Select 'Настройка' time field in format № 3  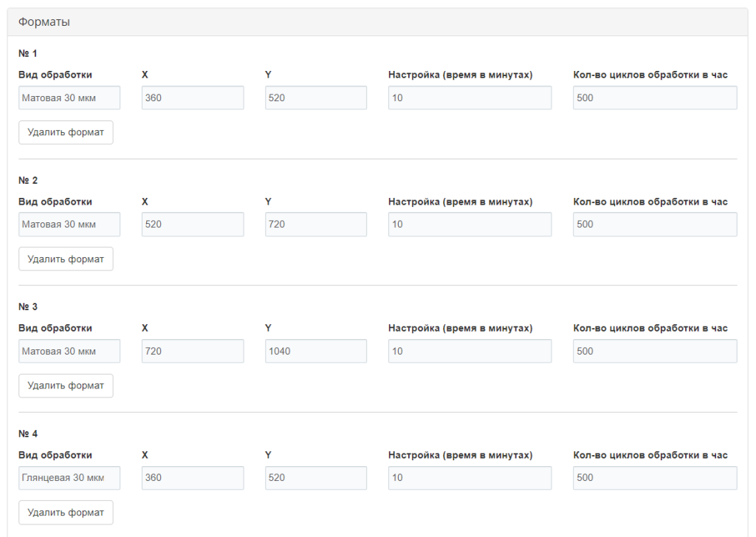pyautogui.click(x=470, y=351)
